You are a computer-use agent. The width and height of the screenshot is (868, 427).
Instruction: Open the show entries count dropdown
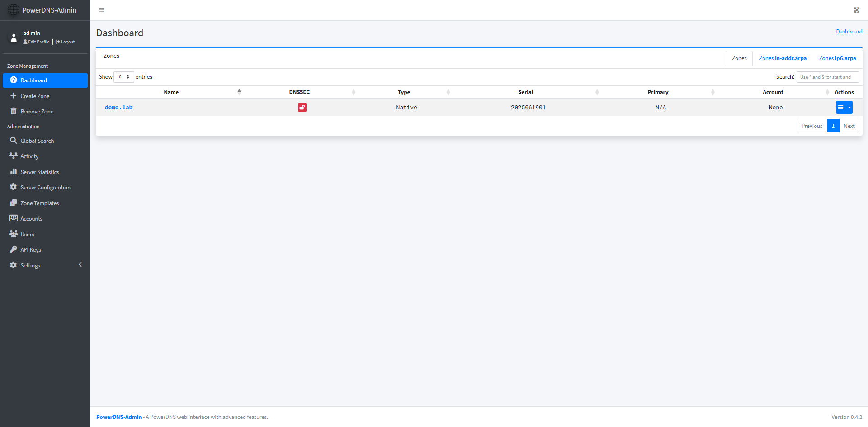[123, 77]
